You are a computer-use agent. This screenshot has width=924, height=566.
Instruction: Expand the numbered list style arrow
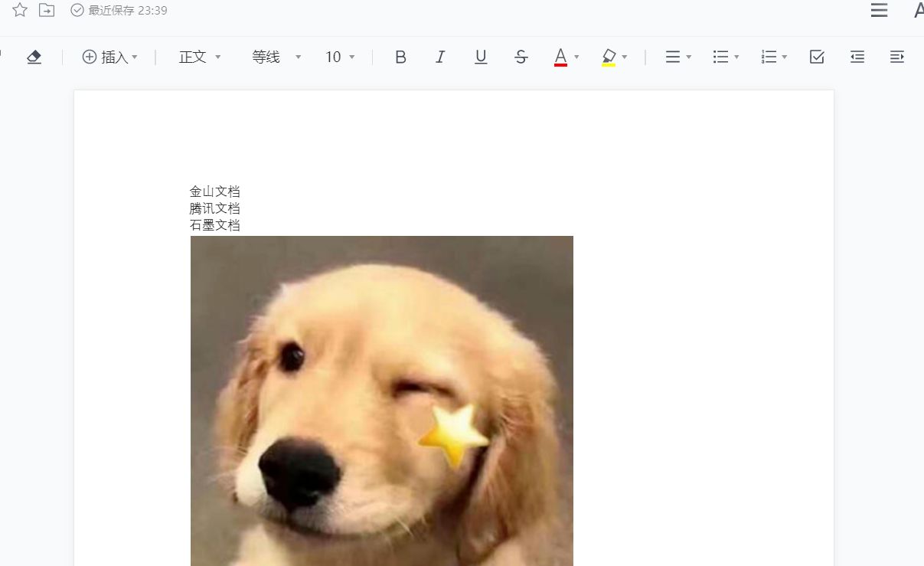[x=785, y=57]
